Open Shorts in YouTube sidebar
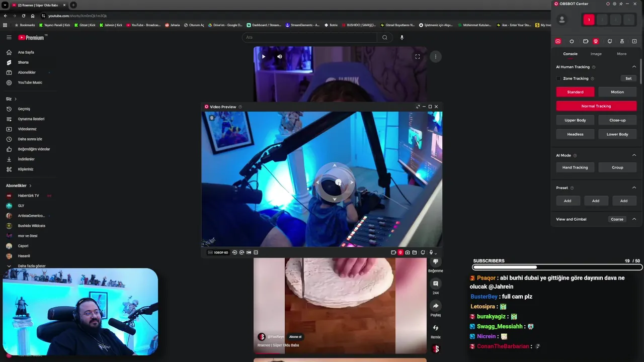Image resolution: width=644 pixels, height=362 pixels. (x=23, y=62)
